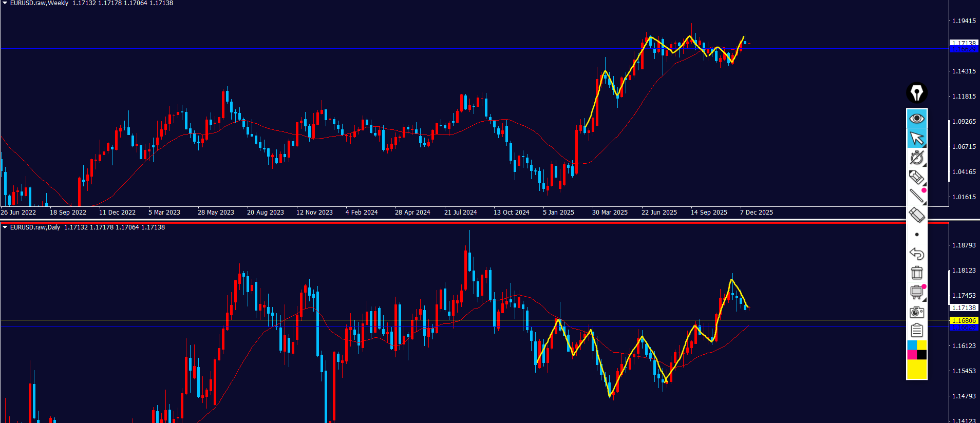
Task: Open the CMYK color palette grid
Action: 917,350
